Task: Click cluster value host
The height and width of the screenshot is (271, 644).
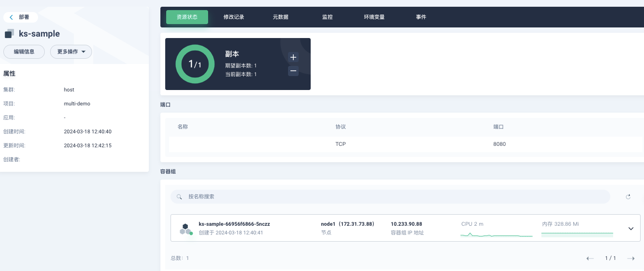Action: coord(69,90)
